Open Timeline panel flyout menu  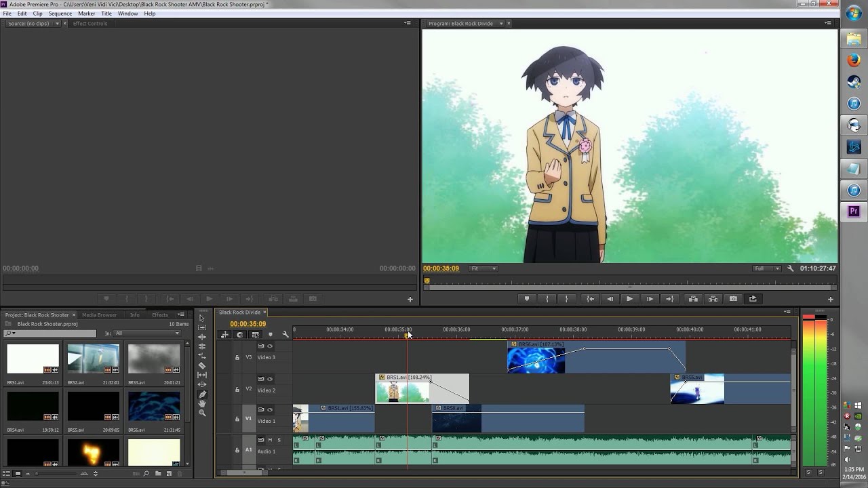pos(787,312)
